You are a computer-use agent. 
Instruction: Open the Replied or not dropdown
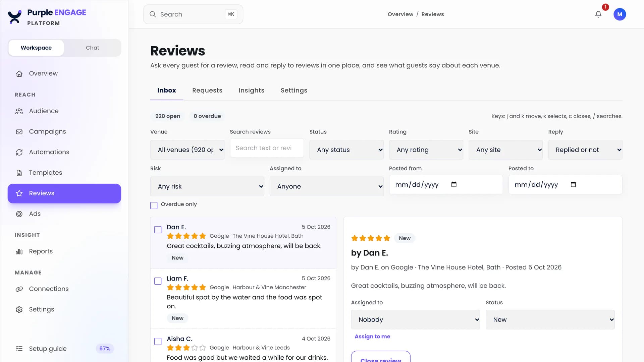[585, 150]
